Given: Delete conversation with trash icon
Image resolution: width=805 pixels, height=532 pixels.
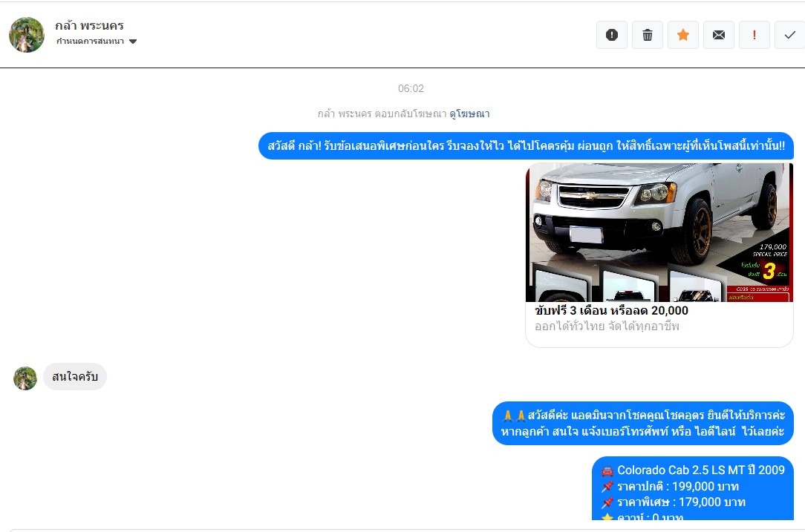Looking at the screenshot, I should [648, 35].
